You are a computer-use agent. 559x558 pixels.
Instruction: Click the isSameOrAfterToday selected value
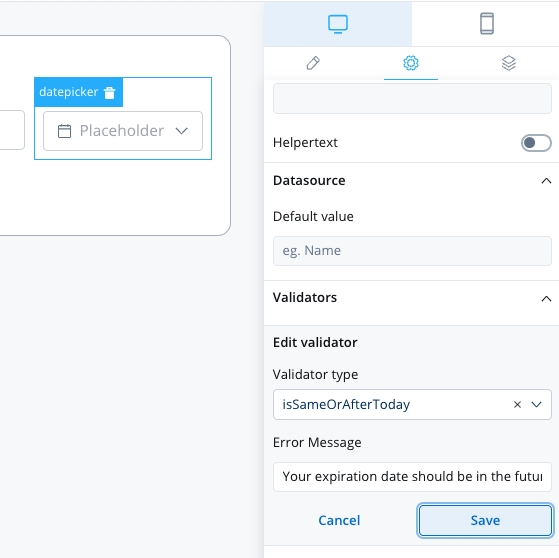tap(346, 404)
